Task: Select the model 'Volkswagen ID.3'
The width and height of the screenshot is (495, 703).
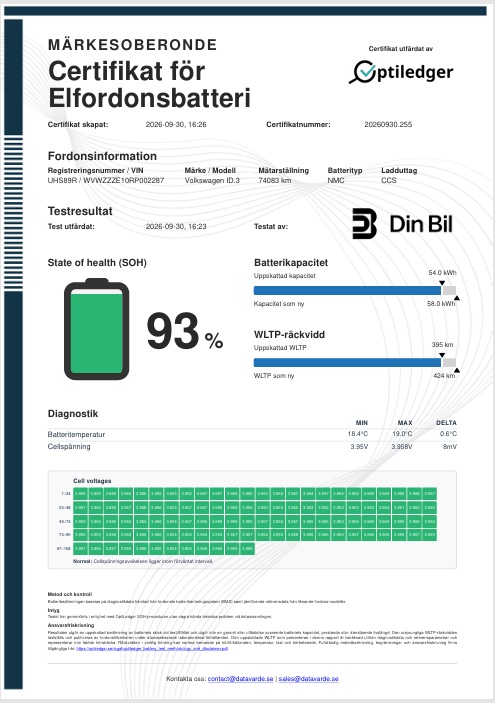Action: coord(212,180)
